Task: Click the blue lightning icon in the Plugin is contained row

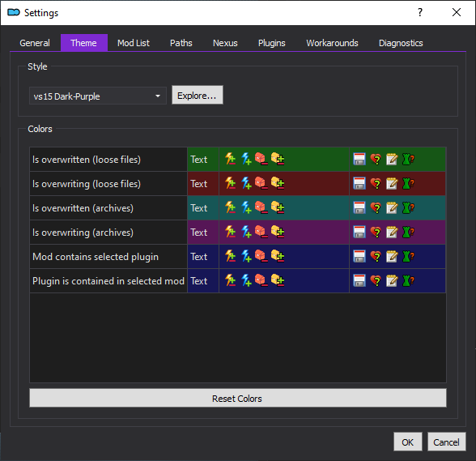Action: [x=246, y=280]
